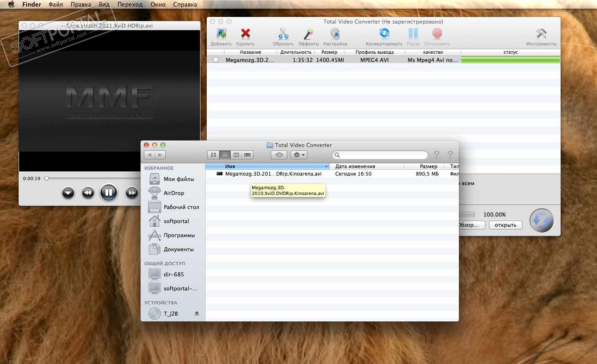
Task: Open the player's down-arrow options menu
Action: (x=68, y=193)
